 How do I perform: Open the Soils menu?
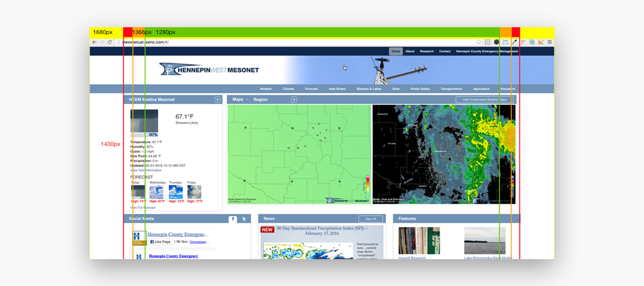click(x=396, y=89)
